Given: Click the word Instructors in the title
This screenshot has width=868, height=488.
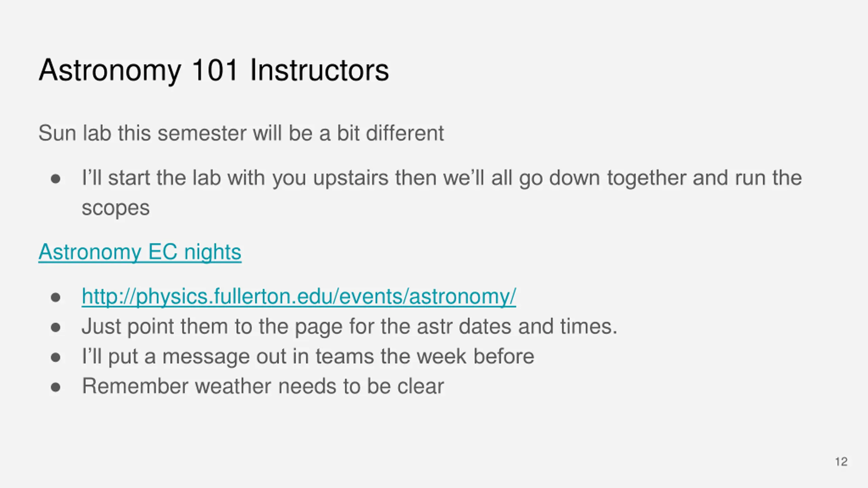Looking at the screenshot, I should pos(319,70).
